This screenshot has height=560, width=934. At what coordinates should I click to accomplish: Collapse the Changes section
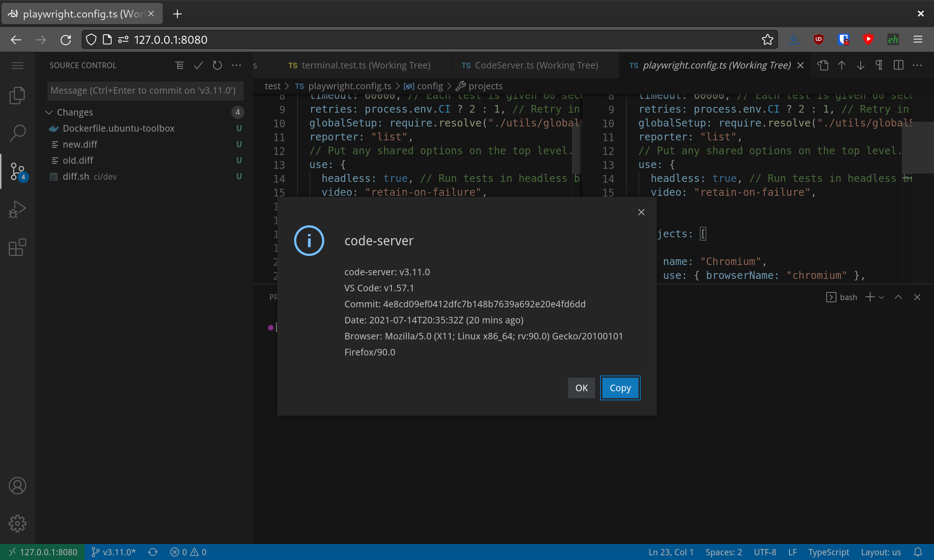coord(49,112)
